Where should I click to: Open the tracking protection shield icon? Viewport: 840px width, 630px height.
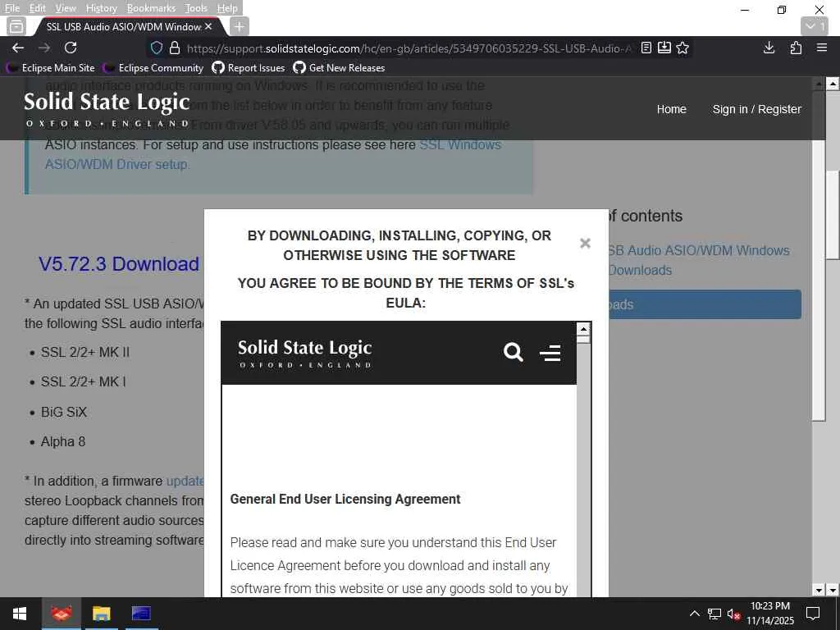tap(157, 48)
